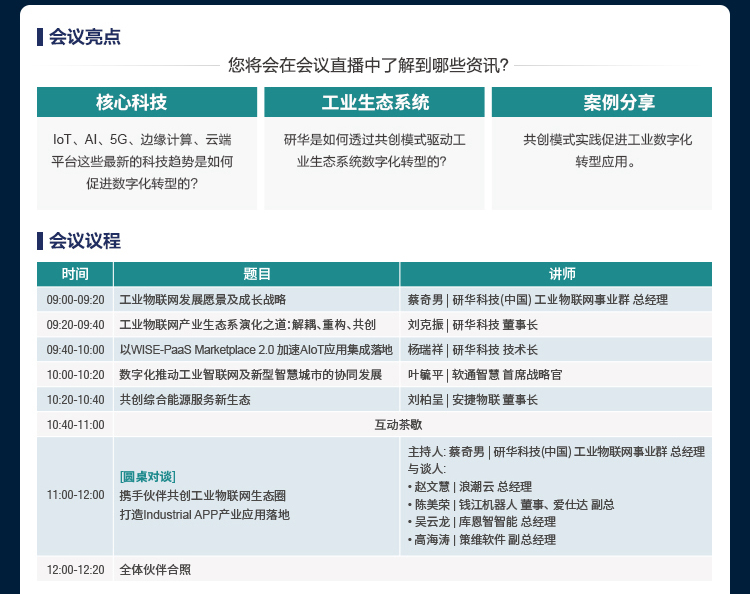This screenshot has width=750, height=594.
Task: Click the 题目 column header
Action: point(256,274)
